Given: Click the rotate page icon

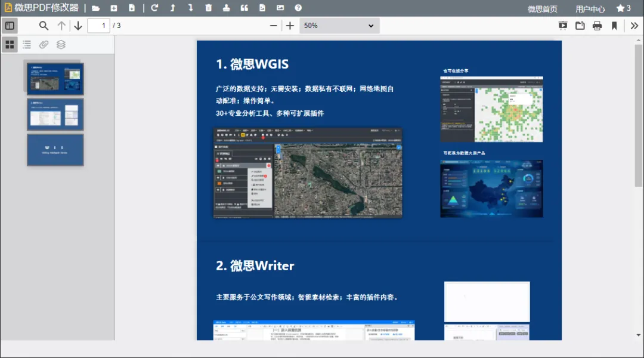Looking at the screenshot, I should 154,8.
